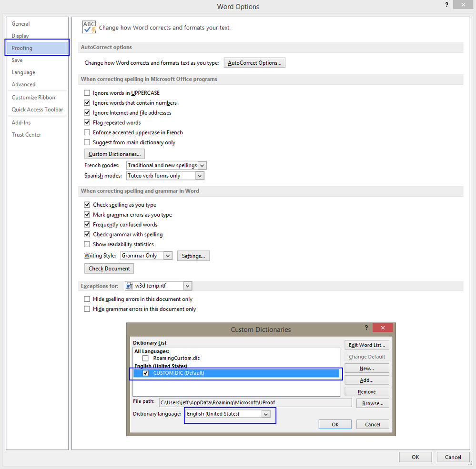Click Browse for dictionary file path
Viewport: 476px width, 469px height.
(373, 403)
